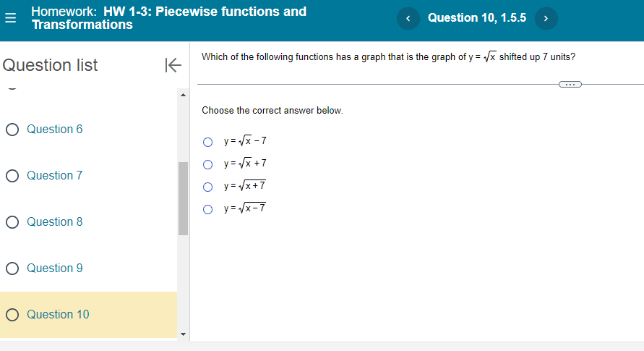The height and width of the screenshot is (351, 644).
Task: Click the Question 10, 1.5.5 label
Action: pos(477,18)
